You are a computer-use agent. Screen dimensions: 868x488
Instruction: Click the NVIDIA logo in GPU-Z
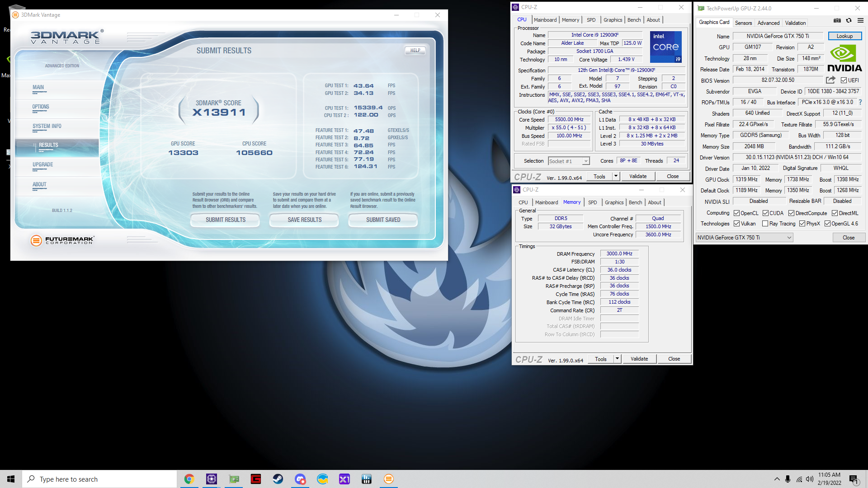(844, 59)
